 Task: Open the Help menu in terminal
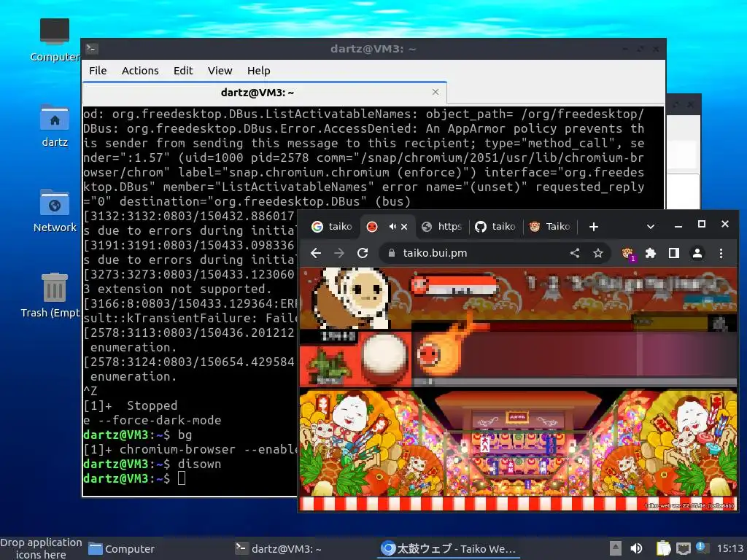coord(259,71)
